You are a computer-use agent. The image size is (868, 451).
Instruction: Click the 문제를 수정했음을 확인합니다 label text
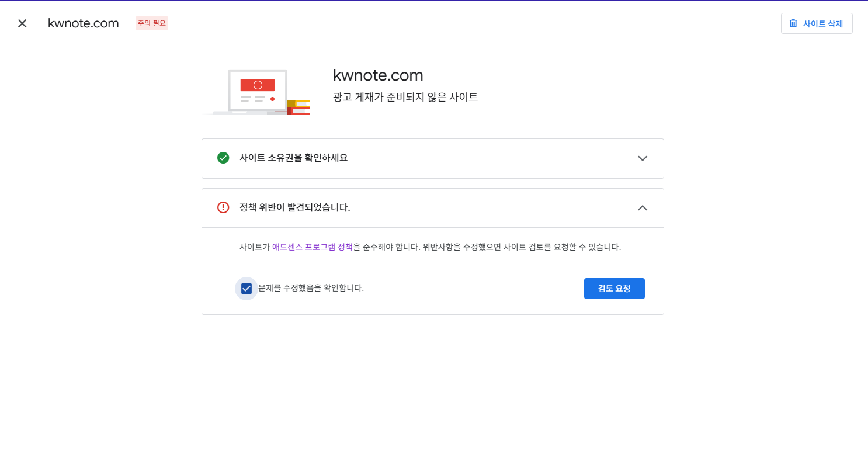pos(311,288)
